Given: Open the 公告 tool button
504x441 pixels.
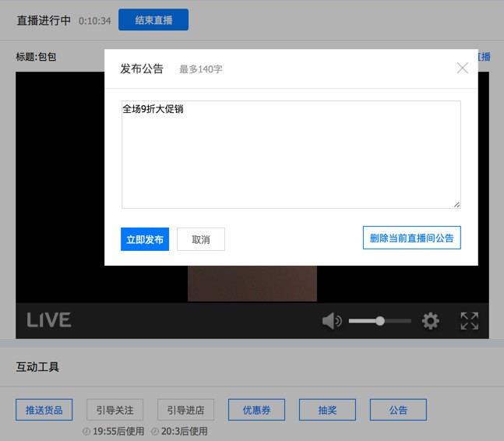Looking at the screenshot, I should [398, 410].
